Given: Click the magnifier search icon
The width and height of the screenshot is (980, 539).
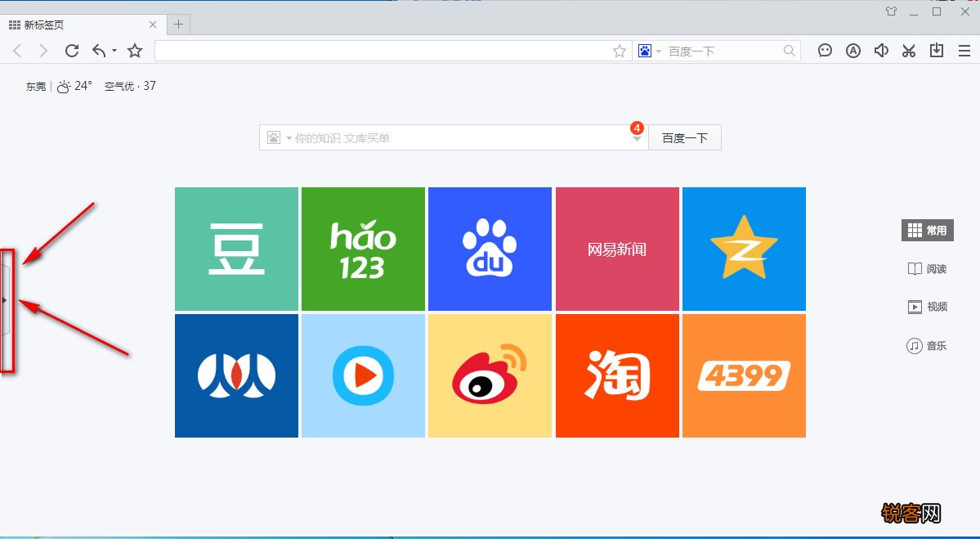Looking at the screenshot, I should (x=790, y=52).
